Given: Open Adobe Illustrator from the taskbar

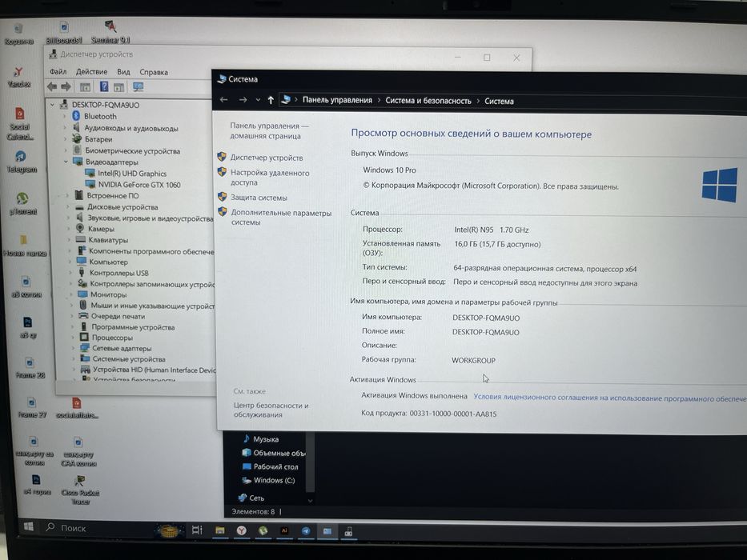Looking at the screenshot, I should (x=284, y=530).
